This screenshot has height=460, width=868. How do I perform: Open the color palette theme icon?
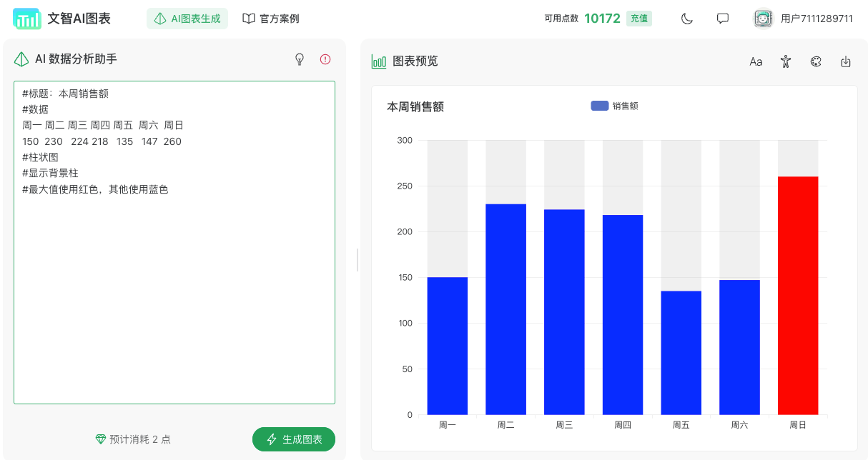816,61
